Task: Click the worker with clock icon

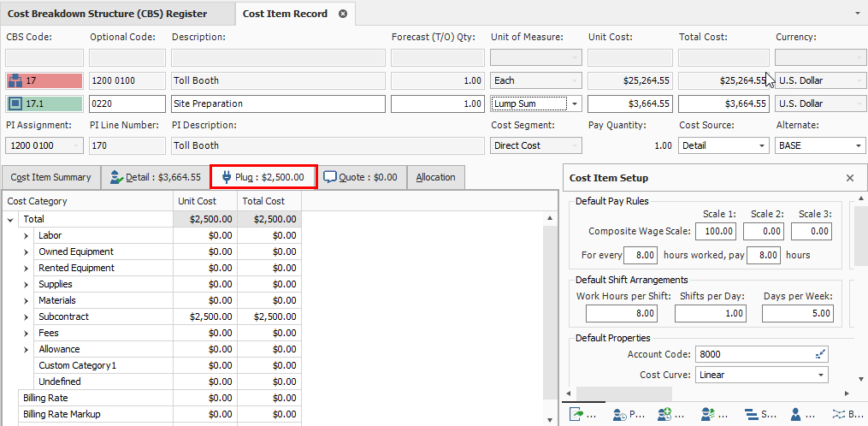Action: click(x=622, y=415)
